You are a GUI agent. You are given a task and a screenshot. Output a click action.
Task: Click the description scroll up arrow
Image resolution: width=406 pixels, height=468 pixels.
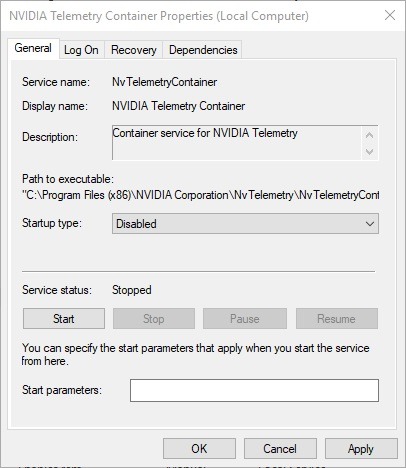(369, 135)
